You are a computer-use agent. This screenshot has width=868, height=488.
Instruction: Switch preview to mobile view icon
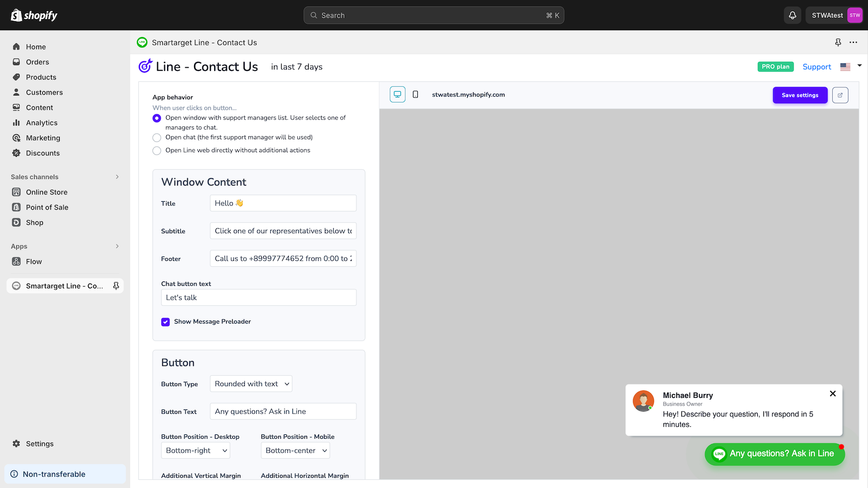pyautogui.click(x=416, y=94)
